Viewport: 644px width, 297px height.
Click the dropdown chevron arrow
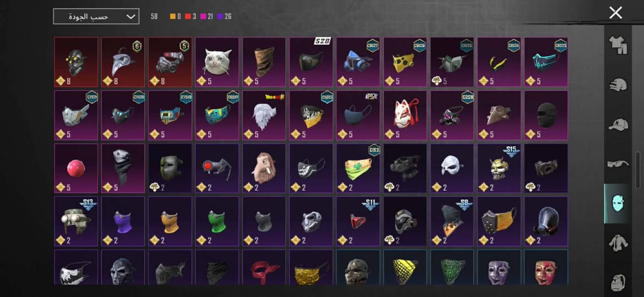tap(130, 16)
